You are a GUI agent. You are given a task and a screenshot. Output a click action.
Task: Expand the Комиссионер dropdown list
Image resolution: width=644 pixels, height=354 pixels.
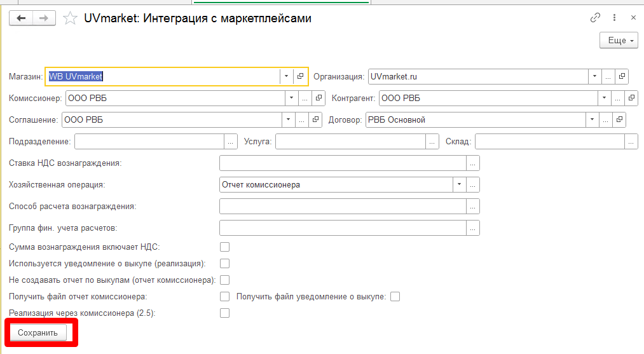point(291,98)
